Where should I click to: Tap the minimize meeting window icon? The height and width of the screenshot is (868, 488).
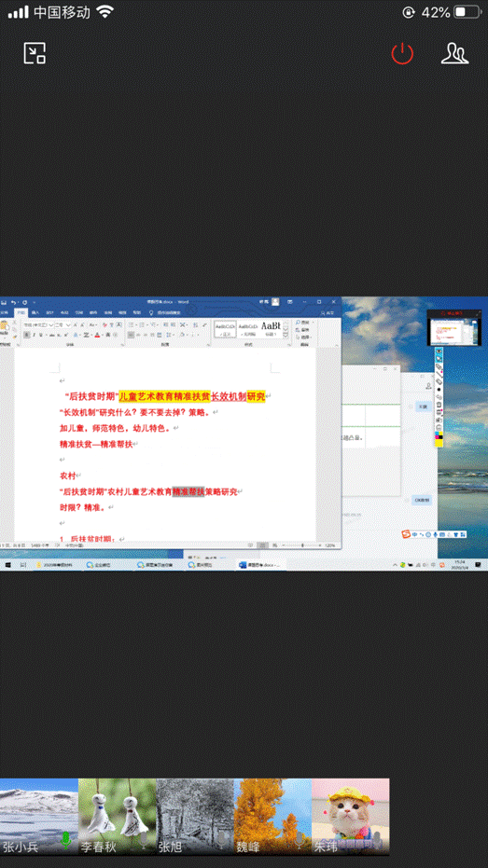[35, 54]
